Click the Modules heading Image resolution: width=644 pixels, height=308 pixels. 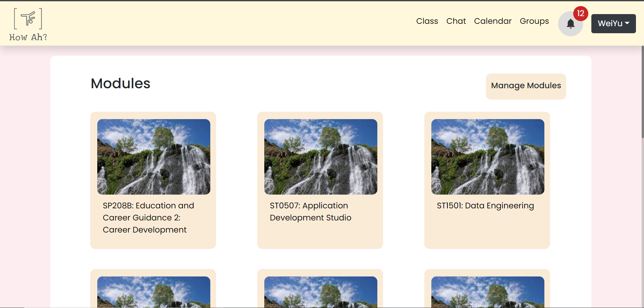click(x=120, y=84)
